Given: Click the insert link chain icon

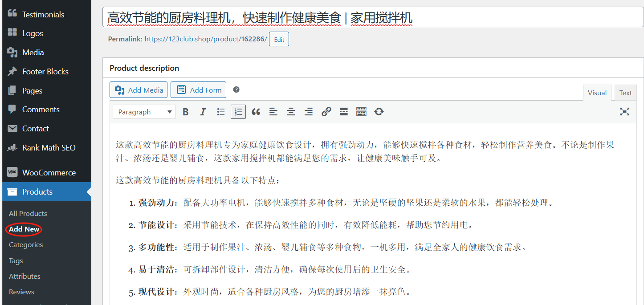Looking at the screenshot, I should pyautogui.click(x=326, y=112).
